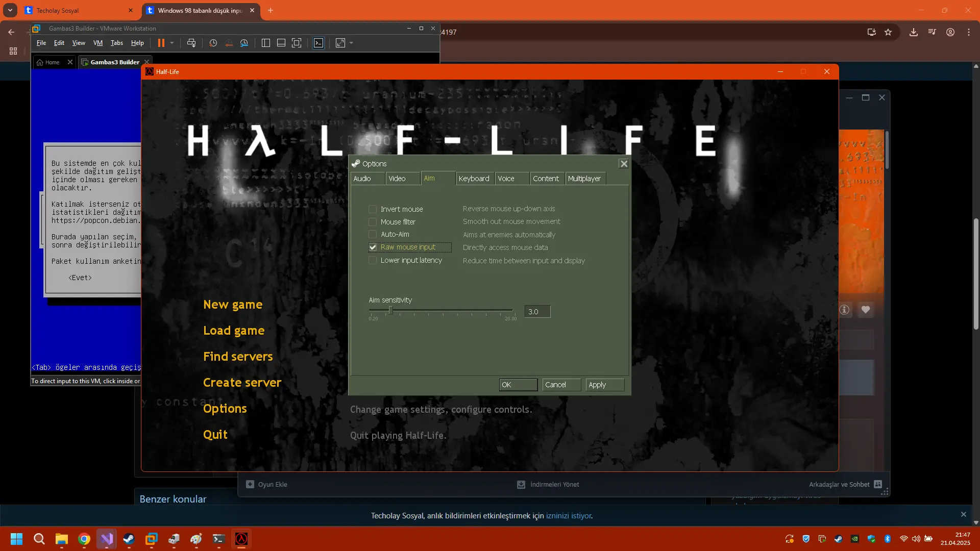The height and width of the screenshot is (551, 980).
Task: Toggle the VMware thumbnail bar icon
Action: pyautogui.click(x=281, y=43)
